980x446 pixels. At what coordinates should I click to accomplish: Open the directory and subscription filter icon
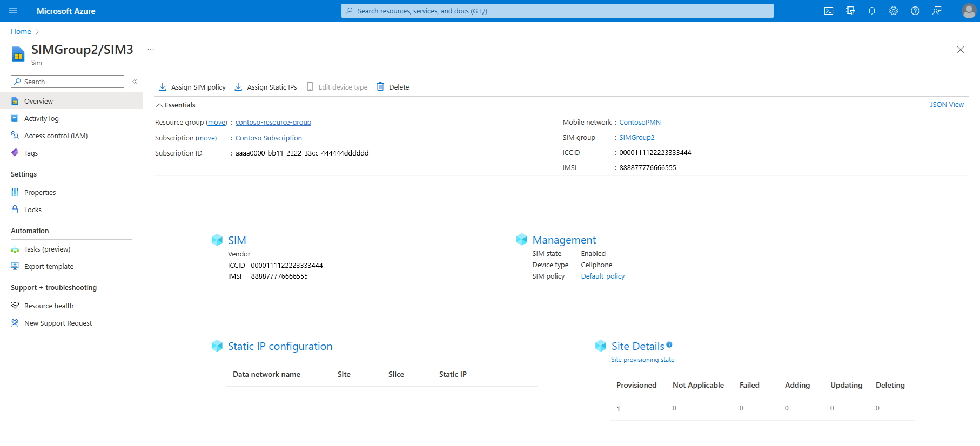tap(850, 11)
